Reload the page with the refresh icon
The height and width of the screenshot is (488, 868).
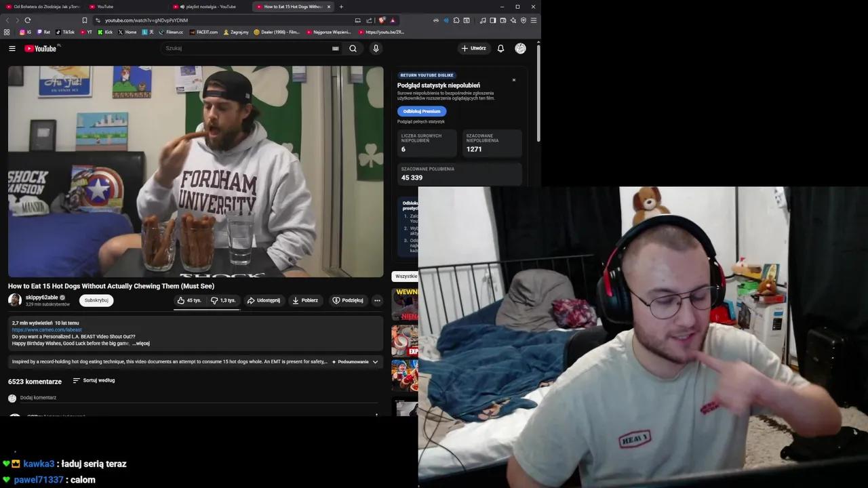28,20
